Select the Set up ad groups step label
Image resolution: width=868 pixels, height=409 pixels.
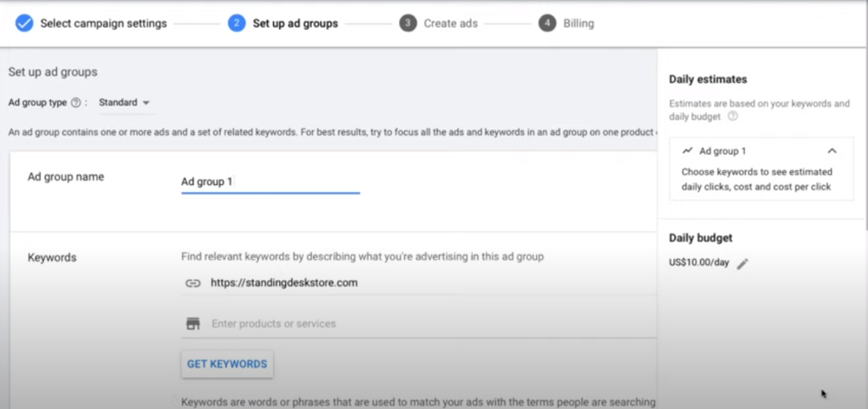pyautogui.click(x=295, y=23)
